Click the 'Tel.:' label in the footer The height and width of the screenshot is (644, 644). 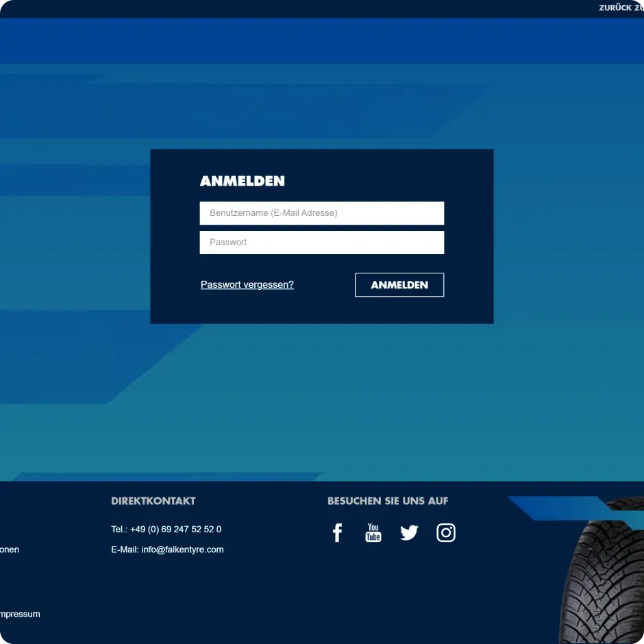click(x=119, y=530)
